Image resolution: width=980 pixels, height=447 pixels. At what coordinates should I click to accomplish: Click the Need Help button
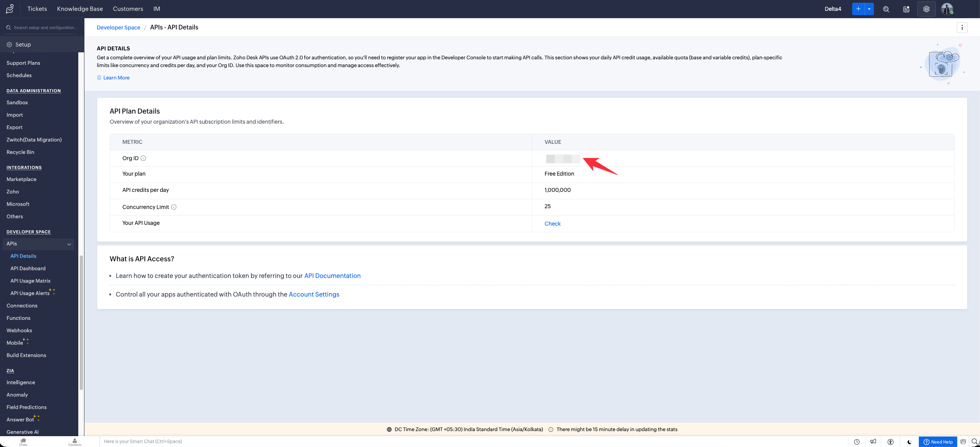point(938,442)
